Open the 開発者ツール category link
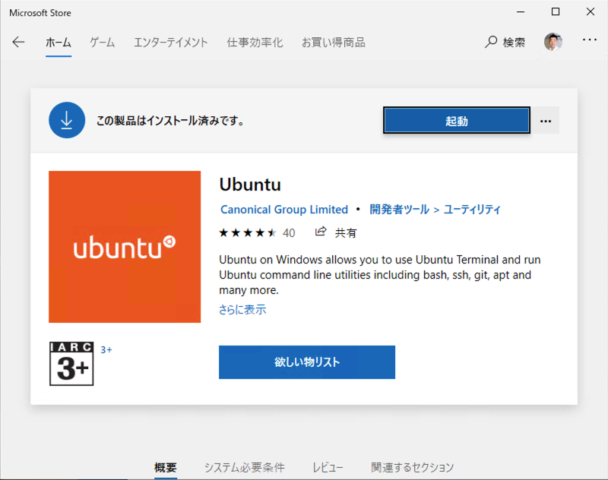 tap(399, 210)
